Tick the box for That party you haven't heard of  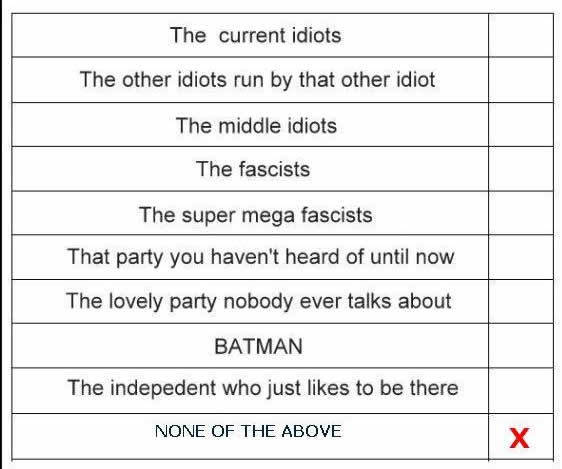(x=521, y=257)
